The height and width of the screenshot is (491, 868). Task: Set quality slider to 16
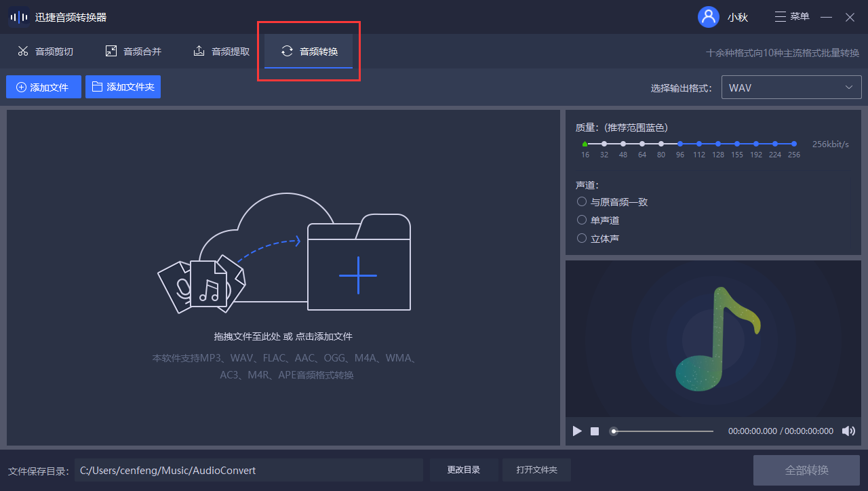585,144
